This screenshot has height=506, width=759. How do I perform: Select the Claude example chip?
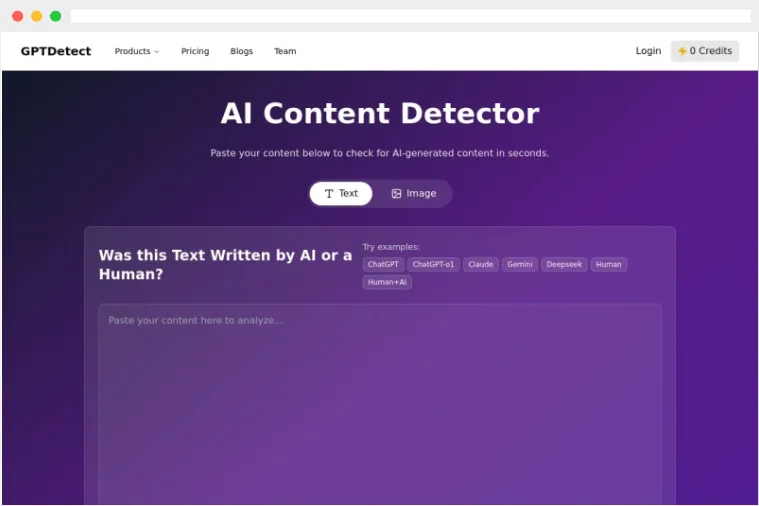(x=481, y=265)
